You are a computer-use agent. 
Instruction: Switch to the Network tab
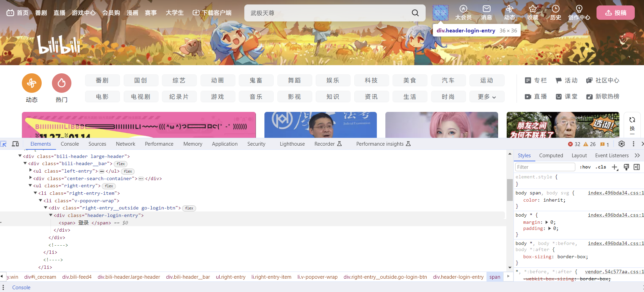[125, 144]
